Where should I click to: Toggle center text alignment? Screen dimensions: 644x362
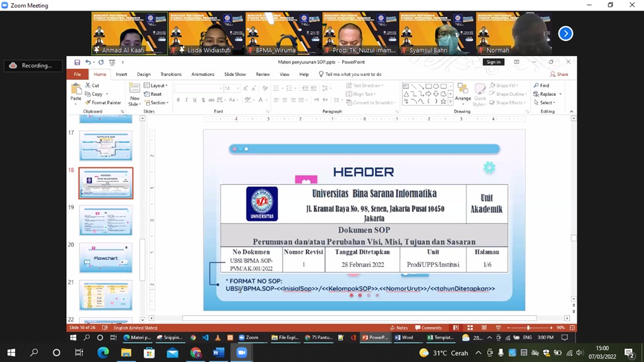point(285,100)
